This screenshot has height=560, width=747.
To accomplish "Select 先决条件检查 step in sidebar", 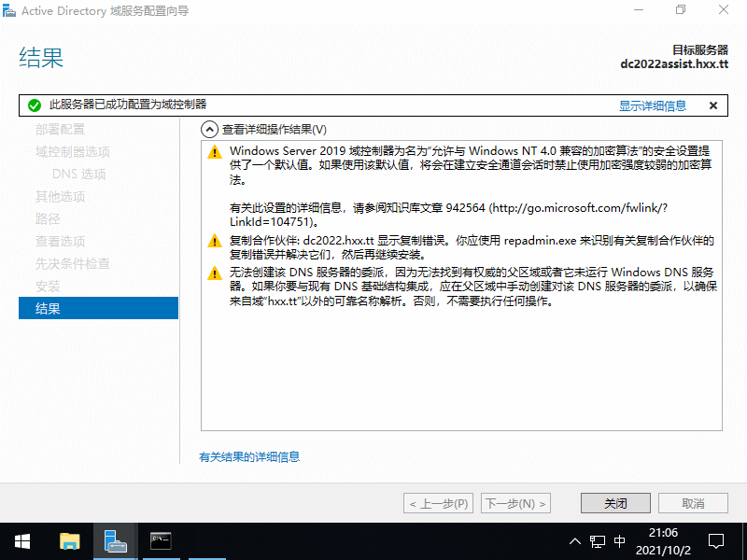I will pos(73,264).
